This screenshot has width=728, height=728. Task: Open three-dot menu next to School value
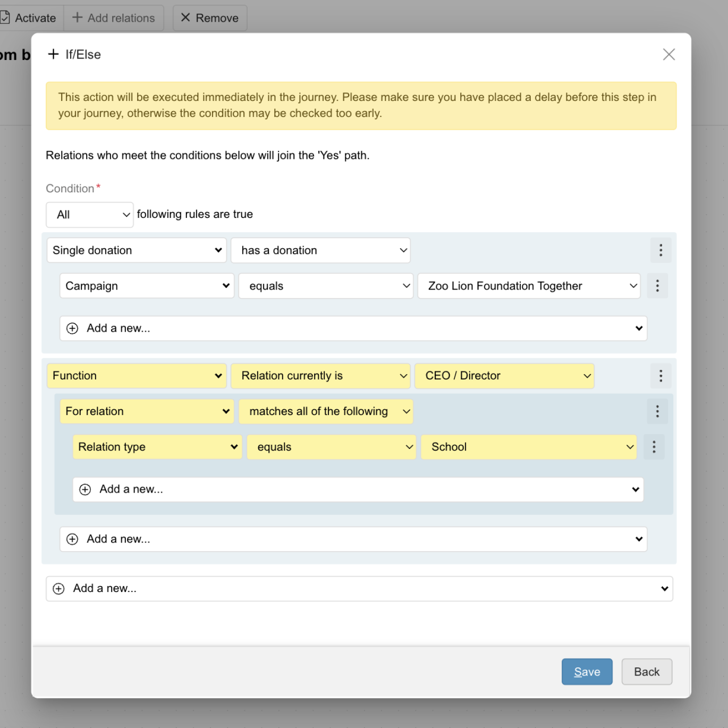pyautogui.click(x=654, y=447)
